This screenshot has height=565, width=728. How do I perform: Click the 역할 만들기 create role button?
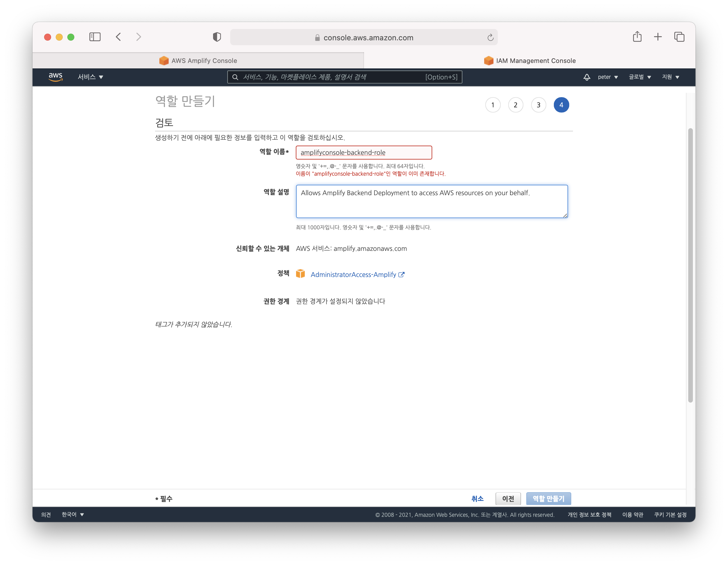pyautogui.click(x=548, y=499)
